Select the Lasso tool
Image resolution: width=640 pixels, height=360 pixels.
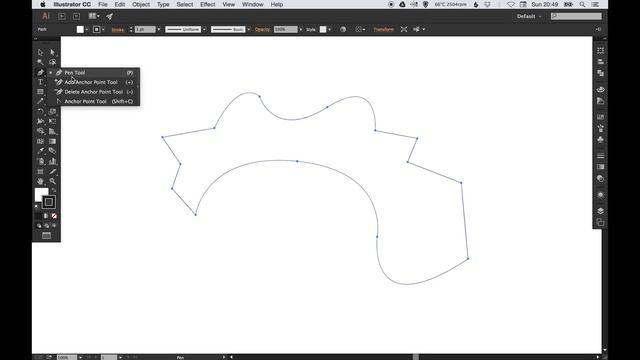52,62
